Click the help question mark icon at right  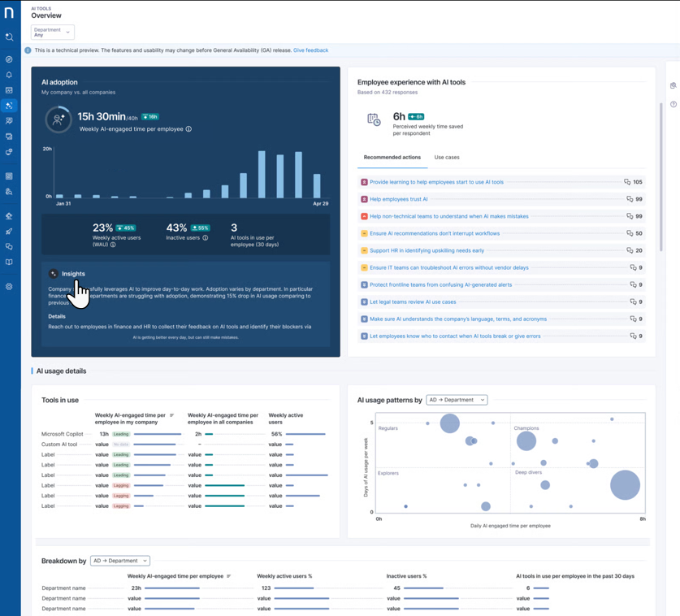673,104
